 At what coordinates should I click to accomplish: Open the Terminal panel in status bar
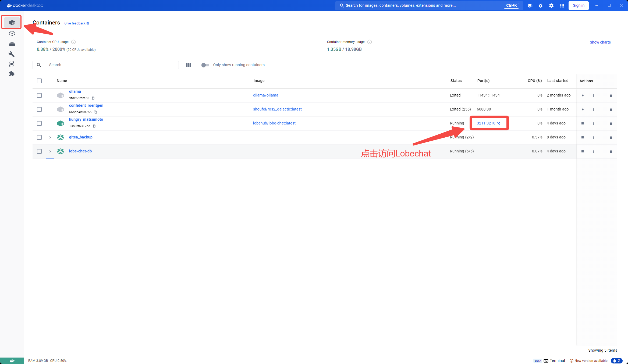coord(554,361)
